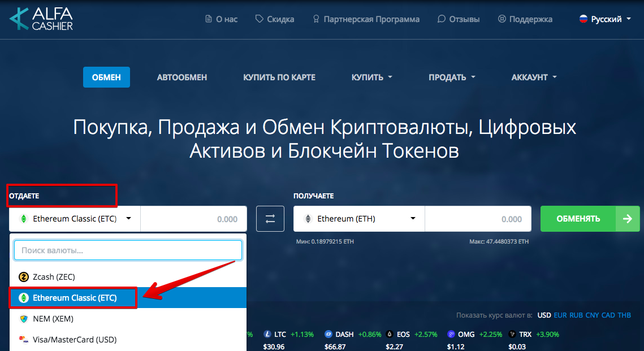Click the ОТДАЕТЕ amount input field

194,219
